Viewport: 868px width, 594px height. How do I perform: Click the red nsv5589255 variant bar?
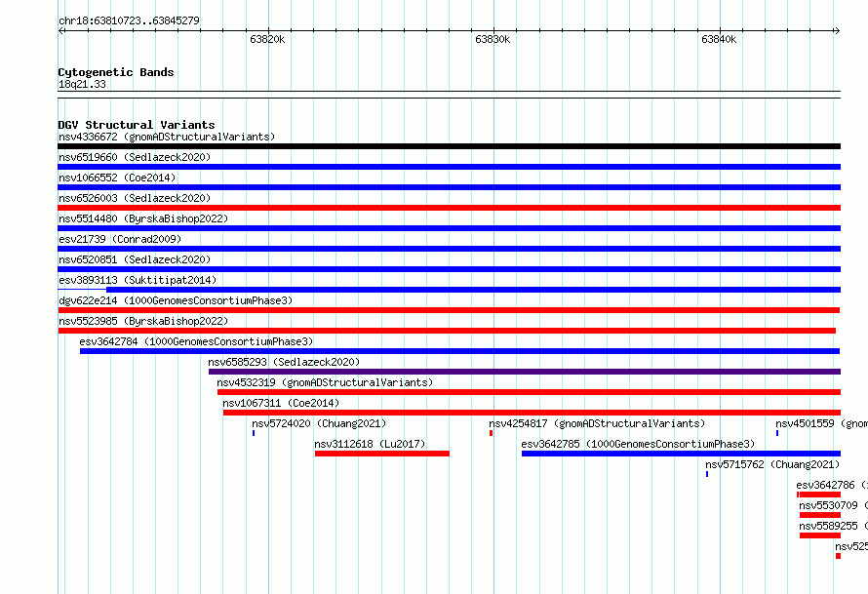coord(820,535)
